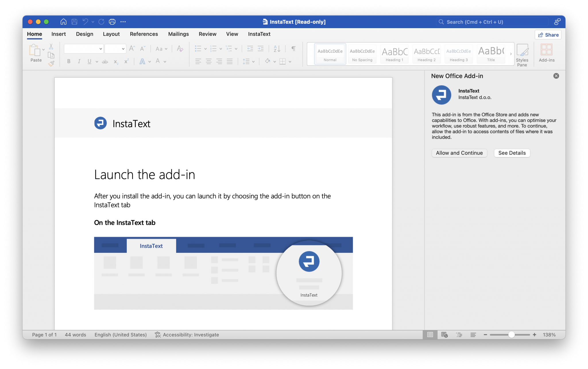Screen dimensions: 588x369
Task: Open the Sort dialog via A-Z icon
Action: [276, 49]
